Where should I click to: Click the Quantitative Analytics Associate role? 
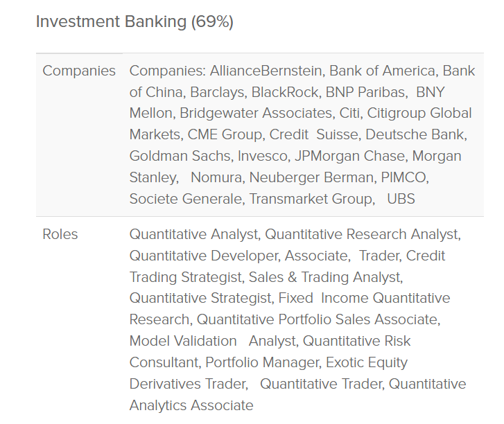point(297,394)
